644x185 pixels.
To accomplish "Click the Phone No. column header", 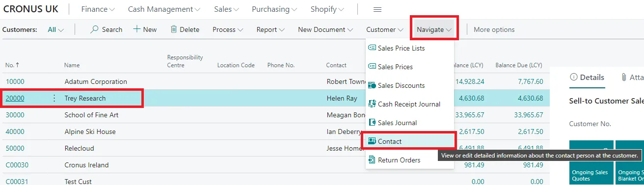I will (281, 65).
